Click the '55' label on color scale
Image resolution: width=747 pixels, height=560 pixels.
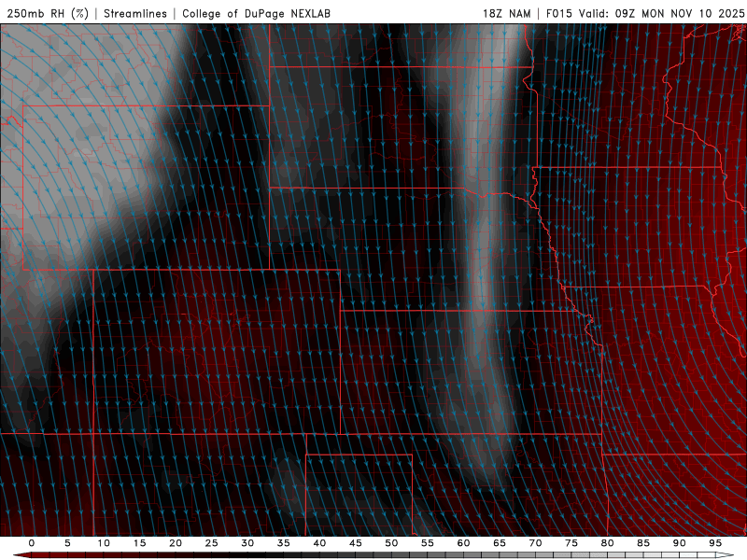(x=428, y=543)
